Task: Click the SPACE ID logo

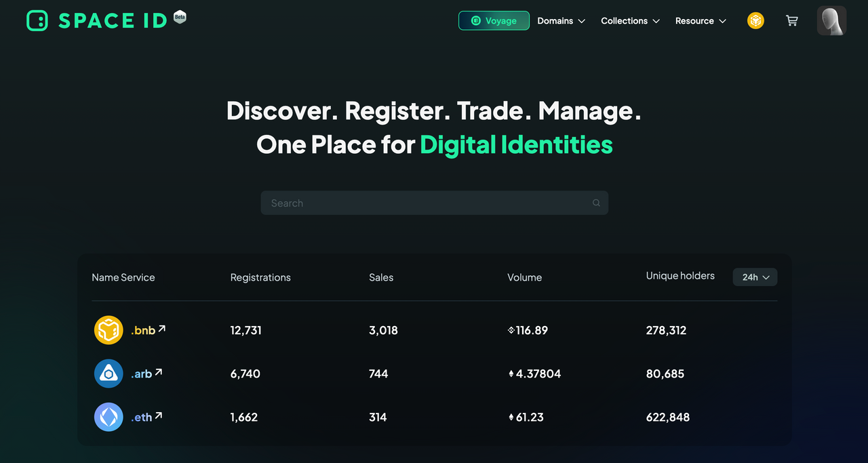Action: point(97,20)
